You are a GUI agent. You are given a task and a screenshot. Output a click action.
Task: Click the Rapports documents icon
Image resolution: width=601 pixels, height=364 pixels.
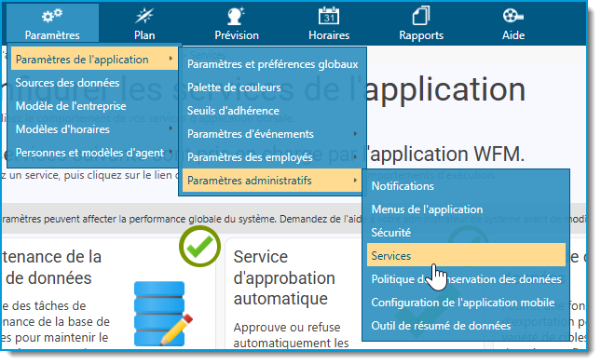[421, 16]
